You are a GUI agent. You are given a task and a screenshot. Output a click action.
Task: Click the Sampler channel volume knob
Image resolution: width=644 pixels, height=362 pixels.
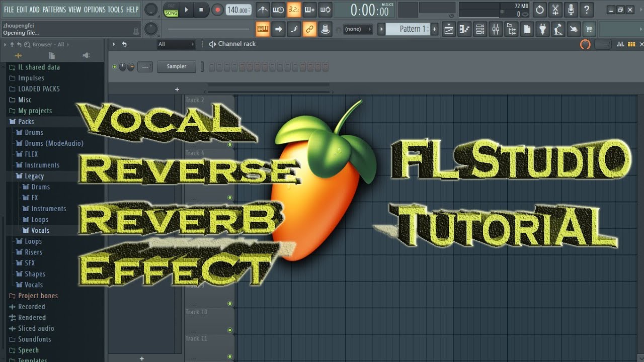(x=130, y=66)
